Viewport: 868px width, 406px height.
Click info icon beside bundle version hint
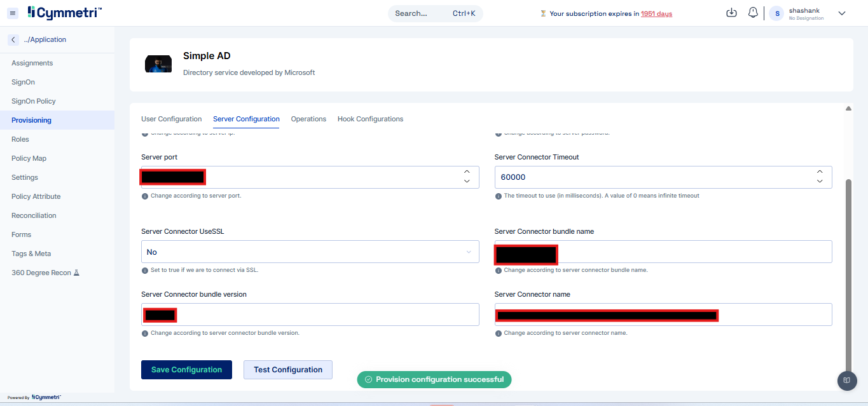144,333
